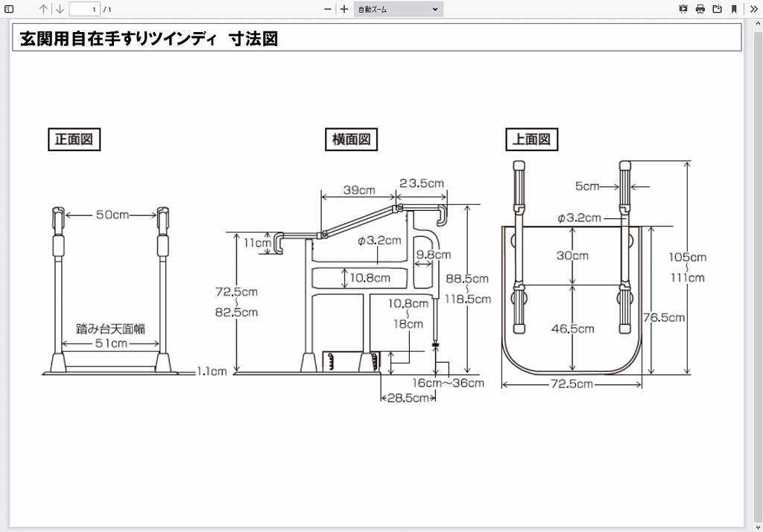This screenshot has height=532, width=763.
Task: Open the current view bookmark tool
Action: coord(734,9)
